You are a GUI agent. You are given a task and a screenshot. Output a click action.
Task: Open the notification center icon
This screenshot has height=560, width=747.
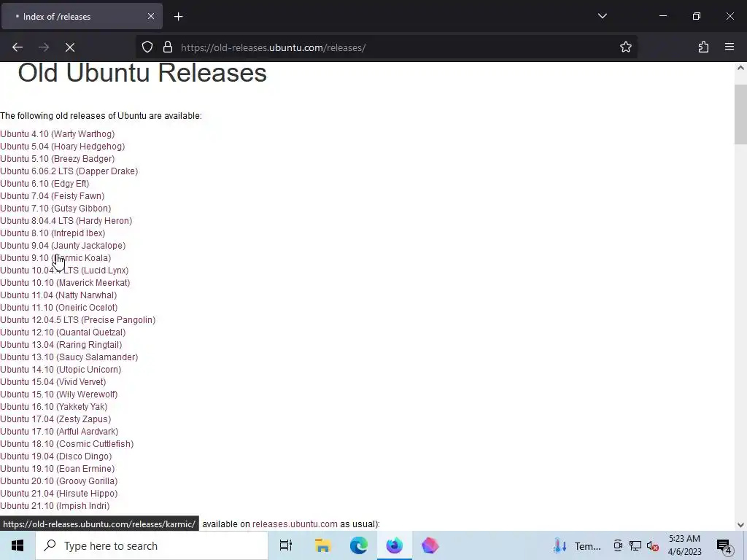[724, 545]
